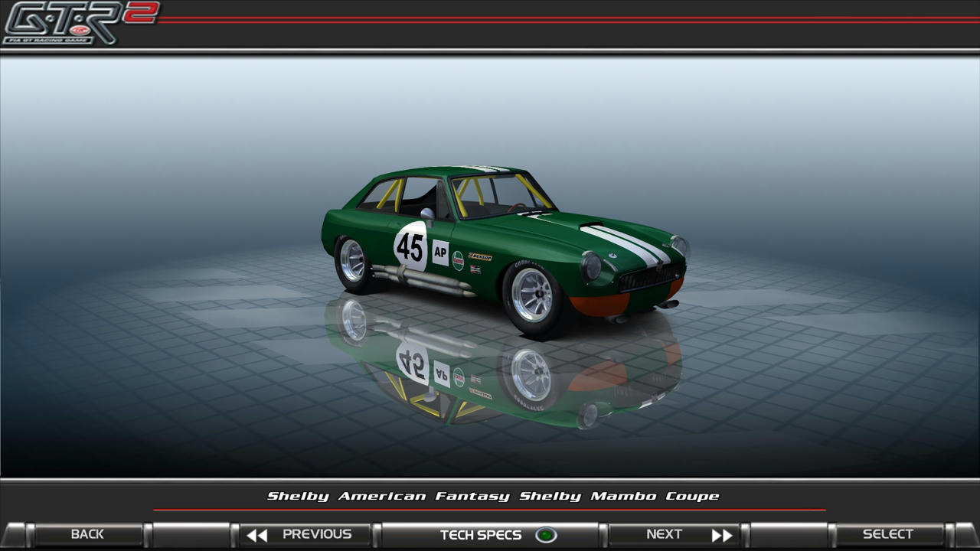
Task: Open TECH SPECS for this car
Action: 490,535
